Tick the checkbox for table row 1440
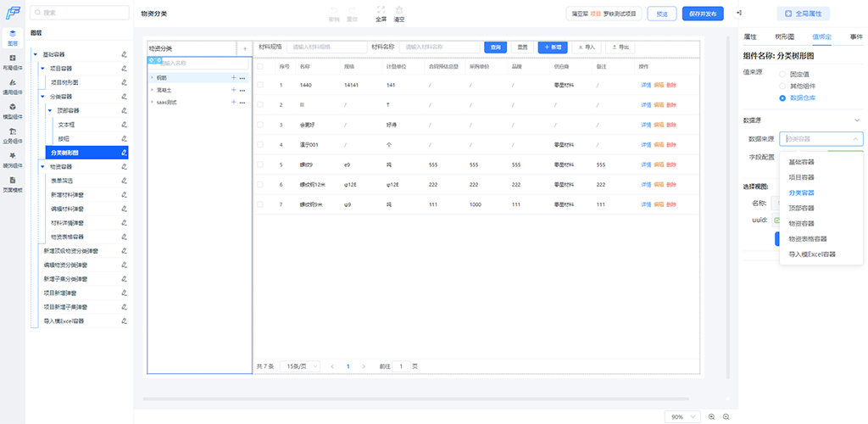The width and height of the screenshot is (868, 424). tap(260, 85)
